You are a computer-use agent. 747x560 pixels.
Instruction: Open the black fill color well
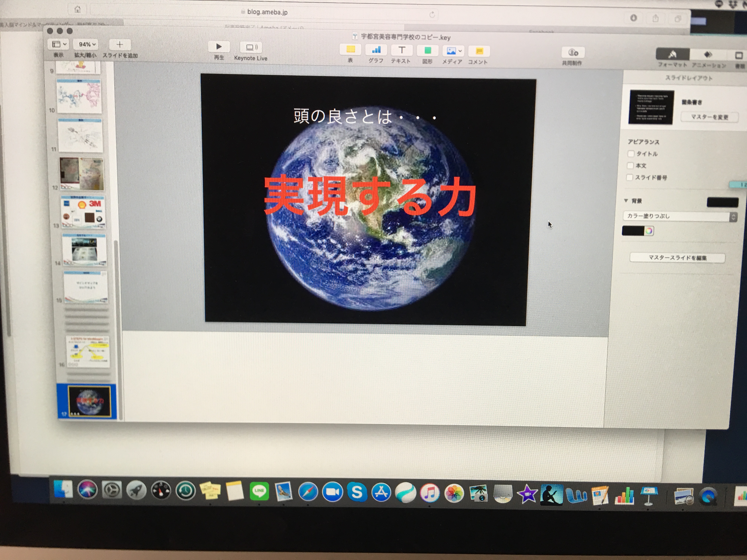click(633, 231)
